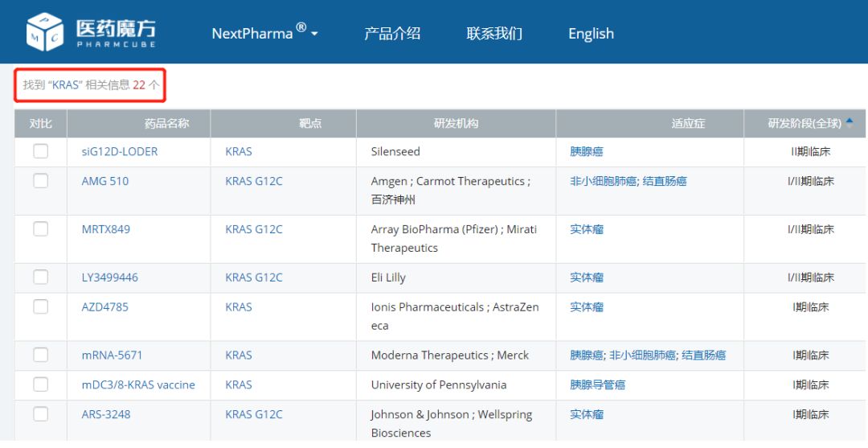This screenshot has height=448, width=868.
Task: Click 结直肠癌 indication in AMG 510 row
Action: [x=665, y=181]
